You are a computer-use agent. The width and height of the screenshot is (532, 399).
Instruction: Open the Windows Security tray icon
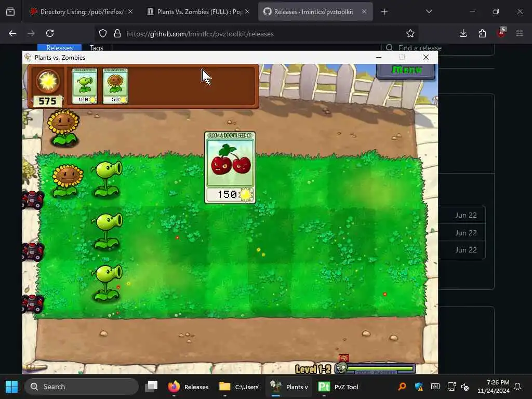coord(419,387)
